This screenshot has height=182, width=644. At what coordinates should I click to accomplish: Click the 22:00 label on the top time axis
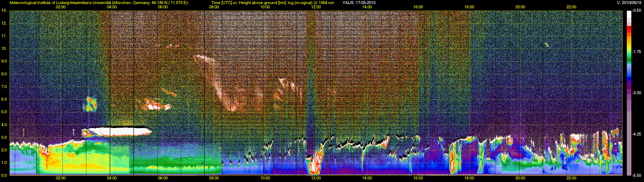[x=571, y=7]
